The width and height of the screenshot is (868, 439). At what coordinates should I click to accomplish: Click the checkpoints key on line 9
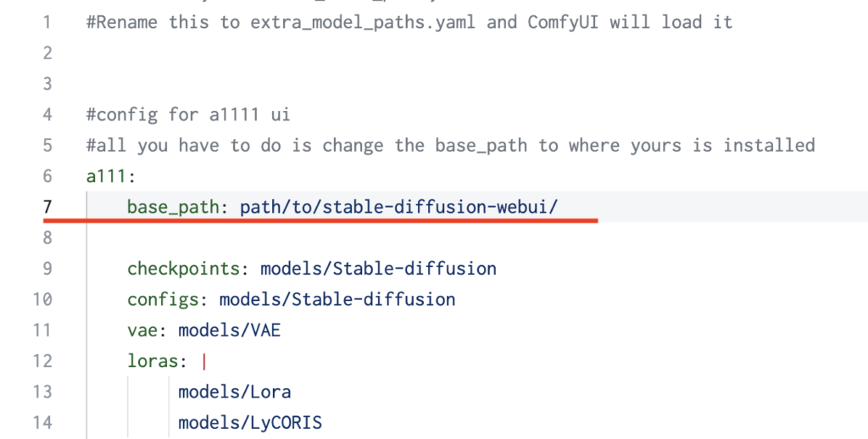tap(184, 269)
